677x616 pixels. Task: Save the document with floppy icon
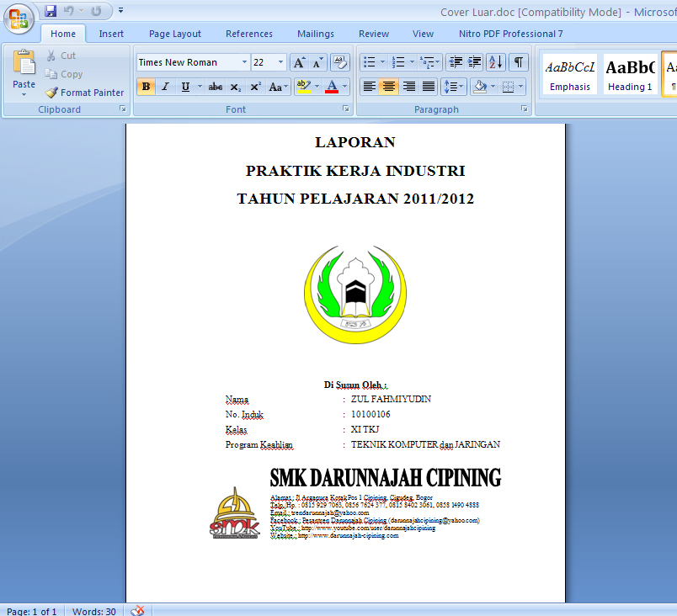[51, 11]
